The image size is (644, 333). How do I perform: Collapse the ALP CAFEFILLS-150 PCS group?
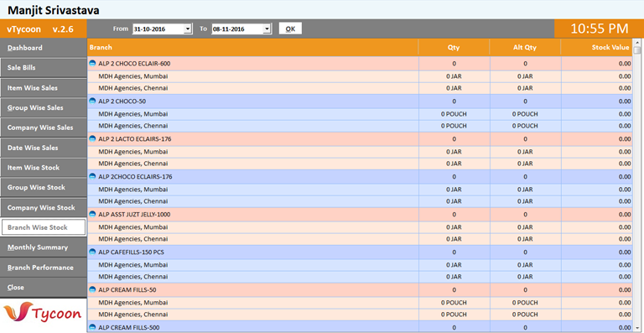(x=92, y=252)
